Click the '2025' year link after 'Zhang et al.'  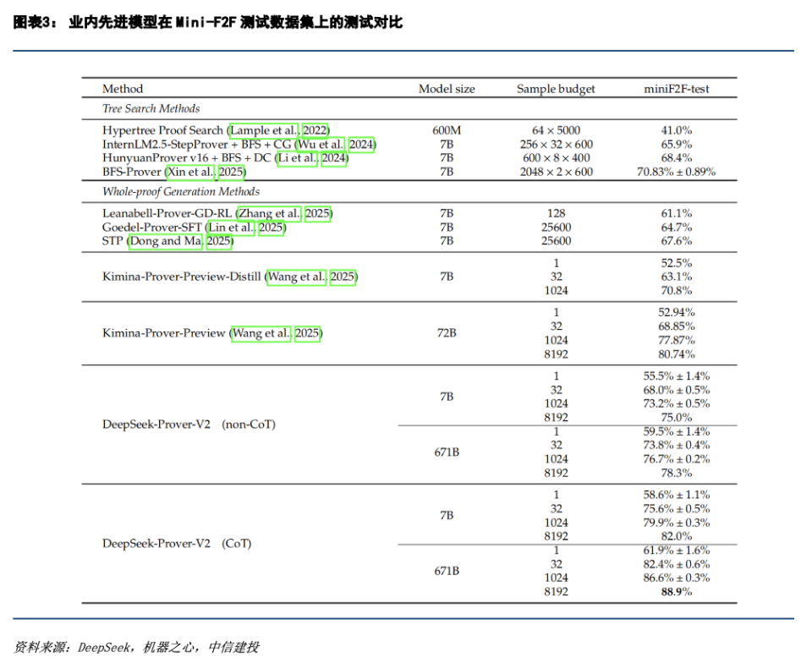pyautogui.click(x=317, y=213)
